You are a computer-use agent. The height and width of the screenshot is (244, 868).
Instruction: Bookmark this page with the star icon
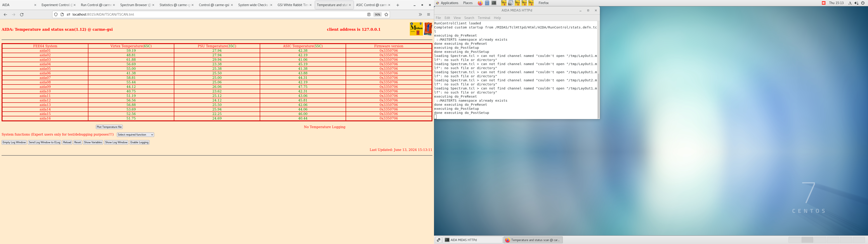(x=387, y=14)
